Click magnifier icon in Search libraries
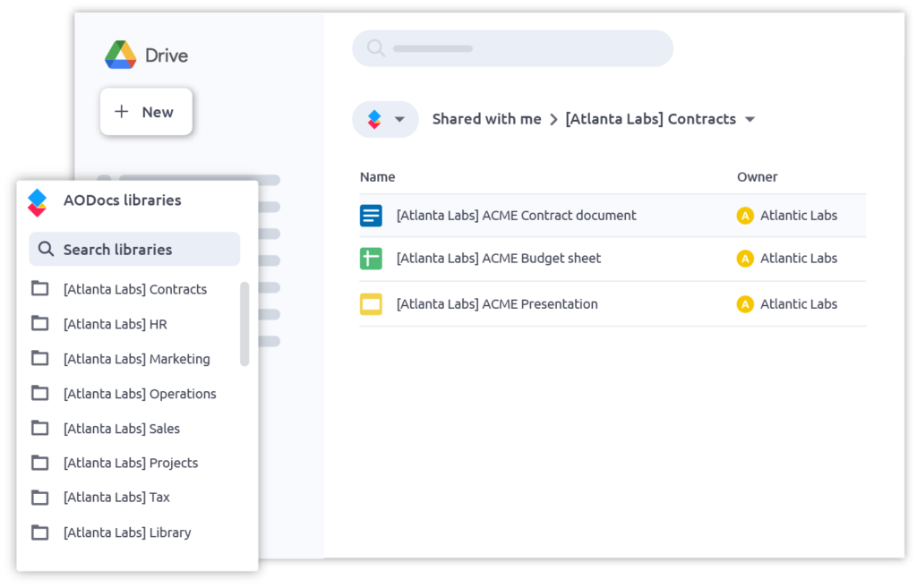This screenshot has width=917, height=588. pos(46,249)
